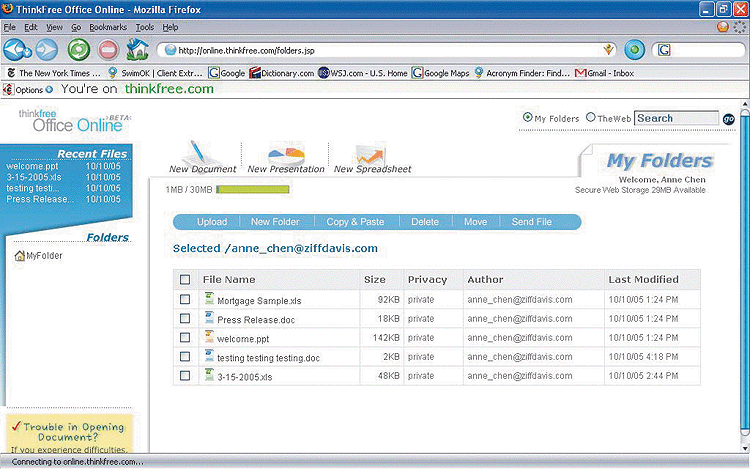
Task: Click the Delete button
Action: pos(425,222)
